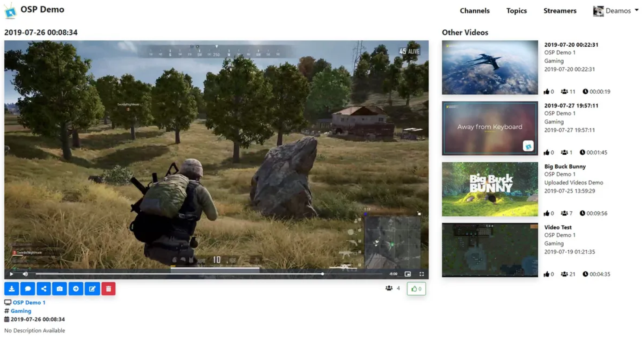Open the Big Buck Bunny video thumbnail
Viewport: 644px width, 354px height.
coord(490,189)
